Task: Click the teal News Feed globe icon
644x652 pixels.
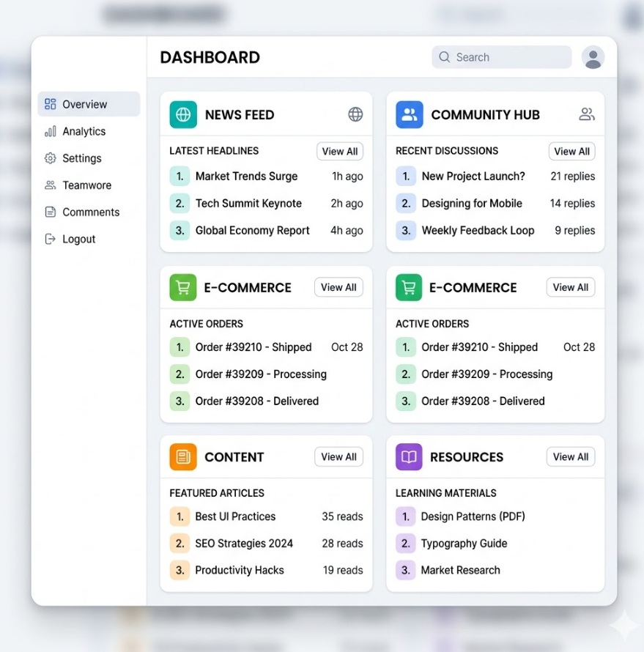Action: pos(183,115)
